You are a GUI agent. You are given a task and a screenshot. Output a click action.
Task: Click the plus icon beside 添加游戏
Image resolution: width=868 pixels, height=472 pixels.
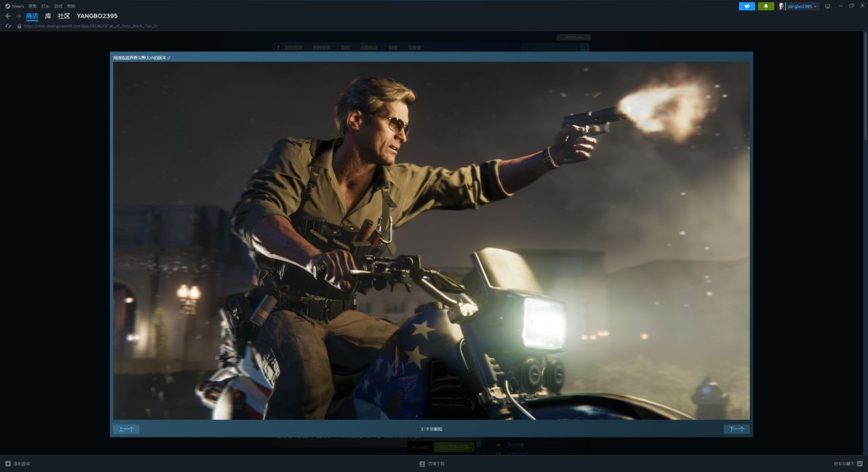[x=8, y=464]
